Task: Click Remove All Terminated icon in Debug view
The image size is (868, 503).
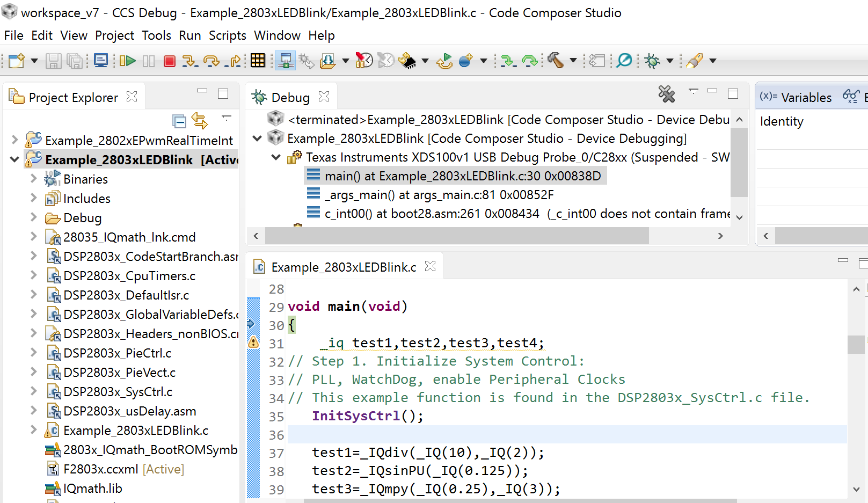Action: coord(667,94)
